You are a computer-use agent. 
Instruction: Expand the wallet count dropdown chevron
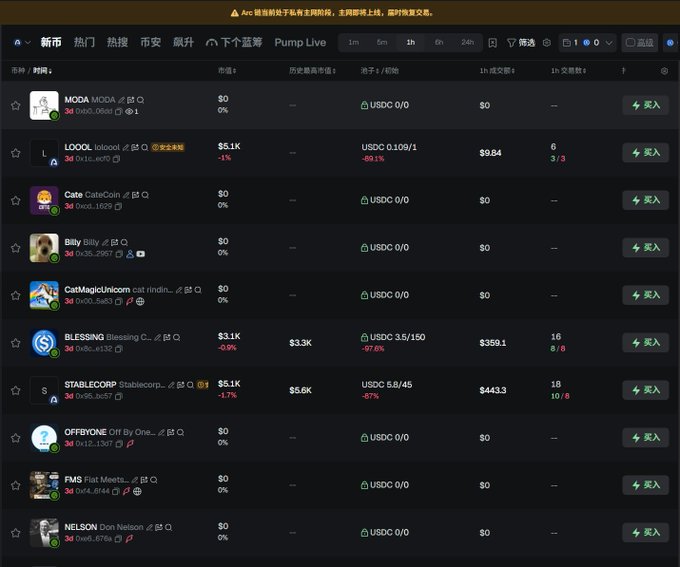(608, 43)
